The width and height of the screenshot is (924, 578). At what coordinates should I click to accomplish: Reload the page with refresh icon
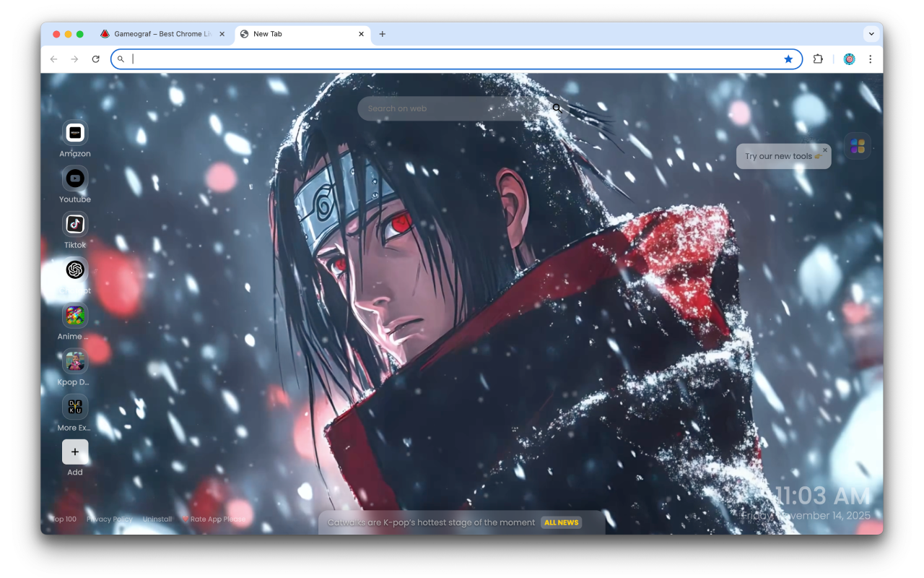click(x=95, y=59)
